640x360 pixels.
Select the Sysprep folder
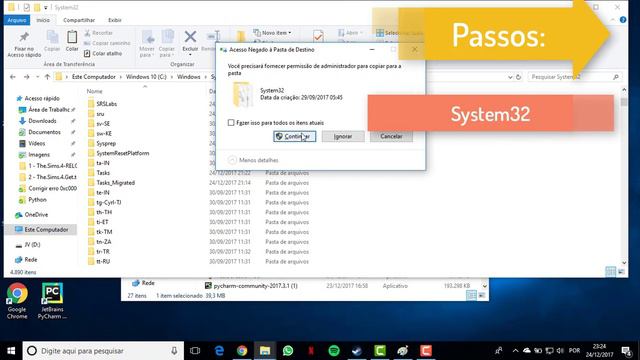point(102,143)
